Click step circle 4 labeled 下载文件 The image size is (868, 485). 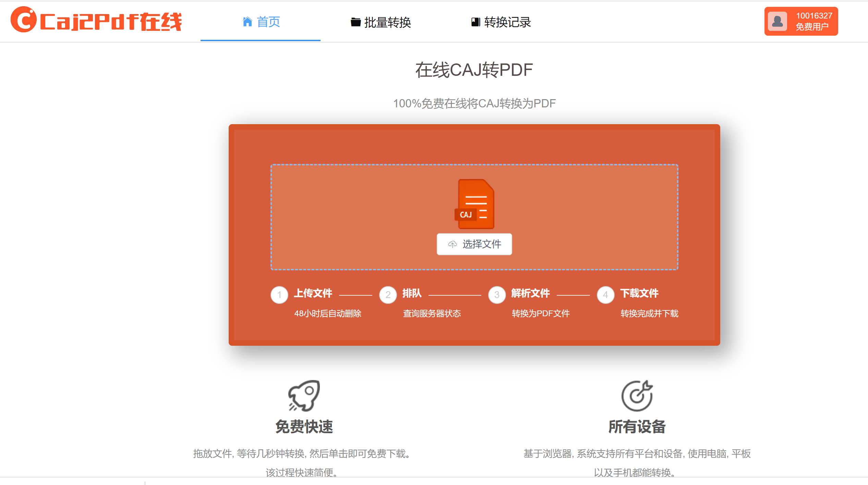click(x=605, y=295)
